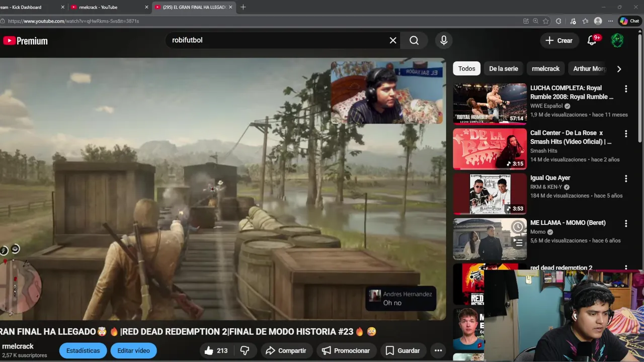Screen dimensions: 644x362
Task: Open "ME LLAMA - MOMO (Beret)" title
Action: [x=568, y=223]
